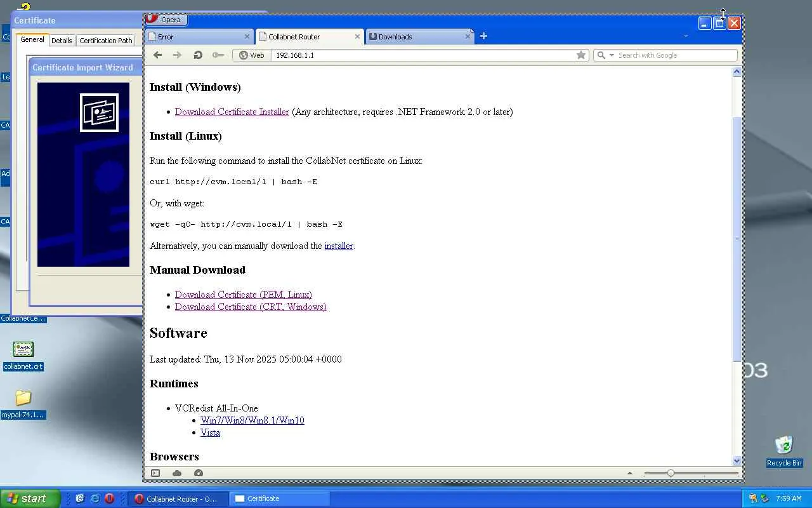Viewport: 812px width, 508px height.
Task: Minimize the Opera window
Action: point(705,23)
